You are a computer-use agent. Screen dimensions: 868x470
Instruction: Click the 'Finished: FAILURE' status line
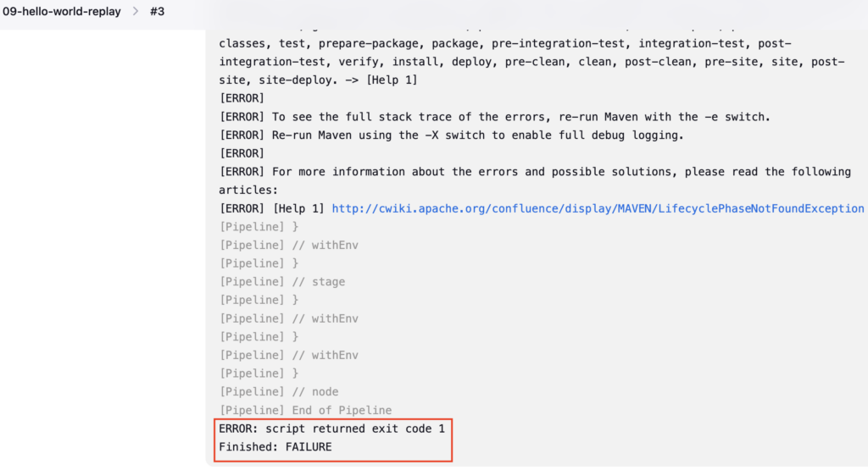click(x=275, y=447)
